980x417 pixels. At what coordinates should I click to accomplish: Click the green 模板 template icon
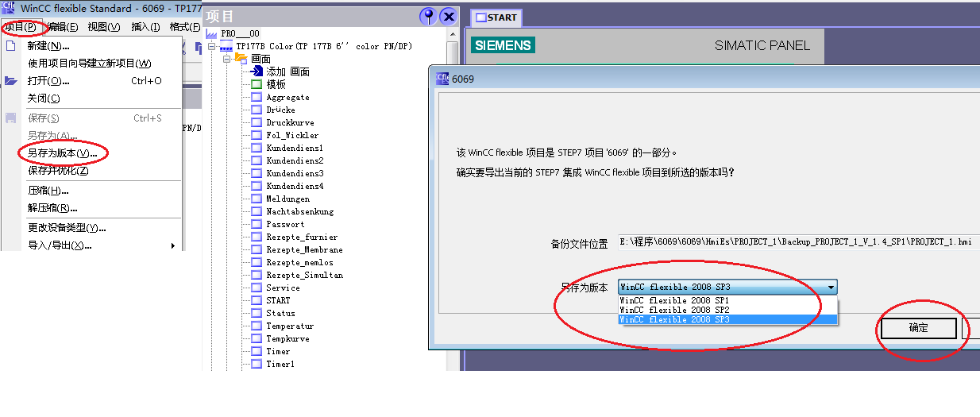coord(257,84)
